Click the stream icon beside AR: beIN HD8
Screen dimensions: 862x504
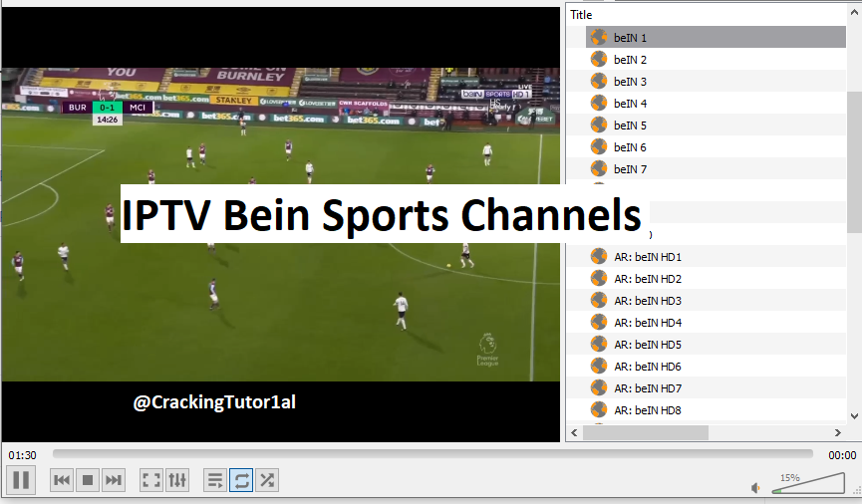coord(599,410)
